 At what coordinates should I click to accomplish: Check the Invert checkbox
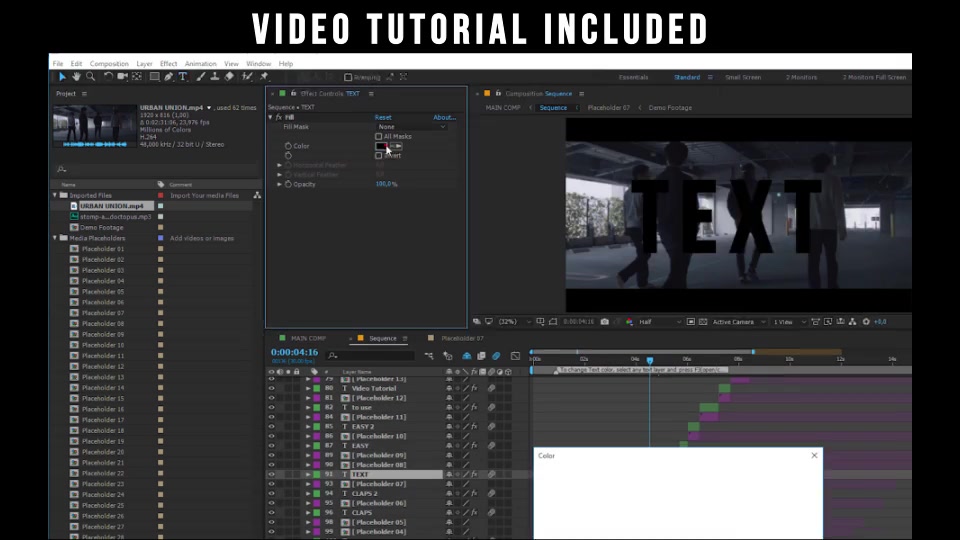click(378, 156)
